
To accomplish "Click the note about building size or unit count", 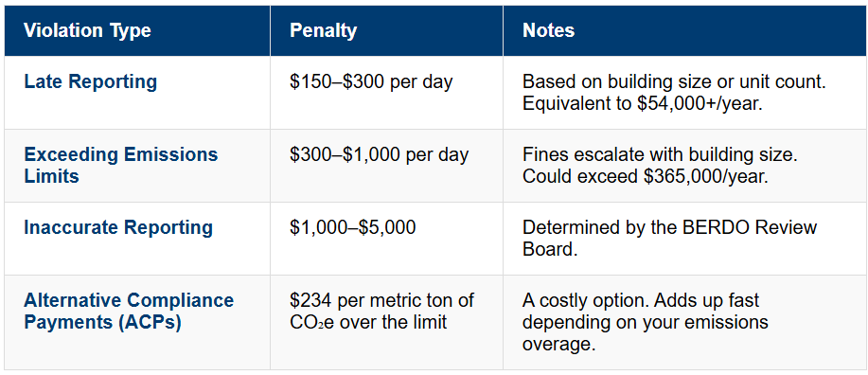I will pos(674,82).
